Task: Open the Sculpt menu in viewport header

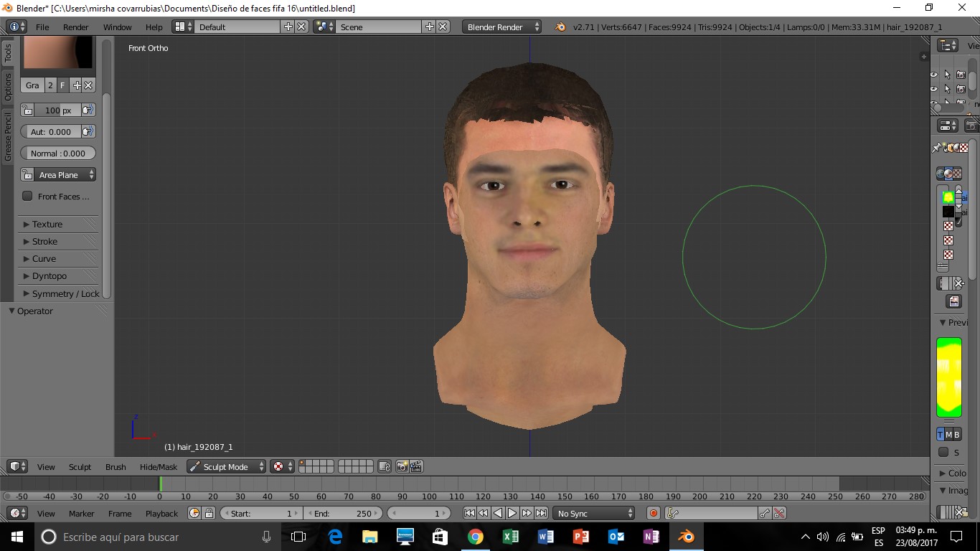Action: 80,466
